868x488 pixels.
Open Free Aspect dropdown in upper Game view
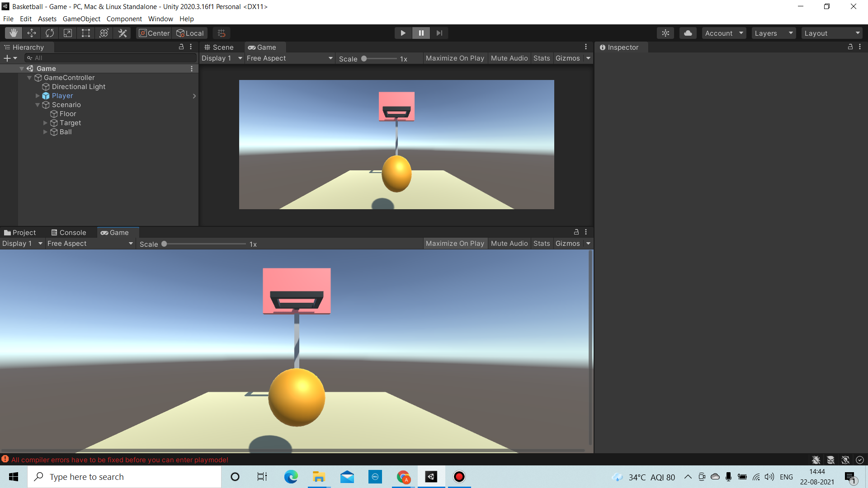point(289,58)
